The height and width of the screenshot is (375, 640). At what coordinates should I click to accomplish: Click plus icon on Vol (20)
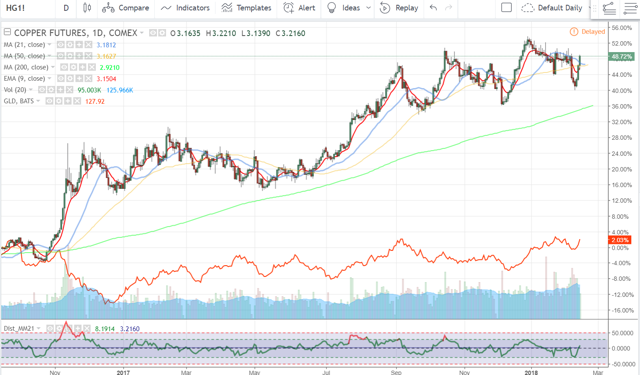tap(60, 90)
